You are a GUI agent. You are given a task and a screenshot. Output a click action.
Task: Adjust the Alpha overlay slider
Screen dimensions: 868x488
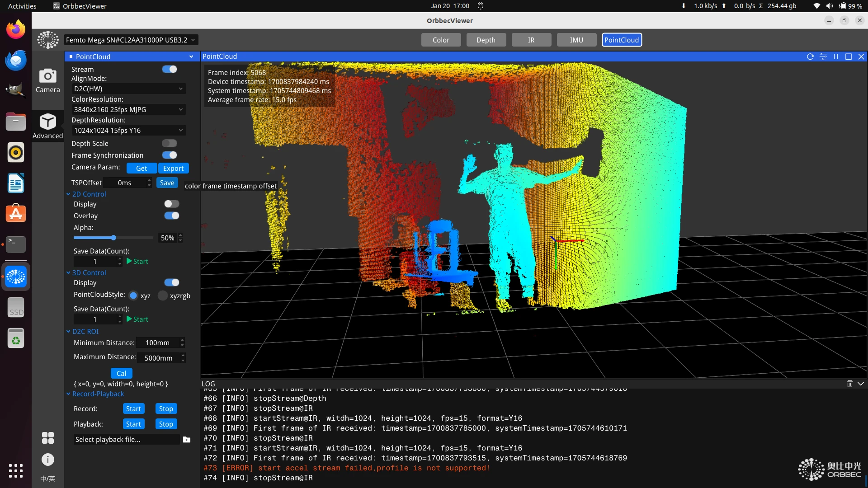point(113,238)
